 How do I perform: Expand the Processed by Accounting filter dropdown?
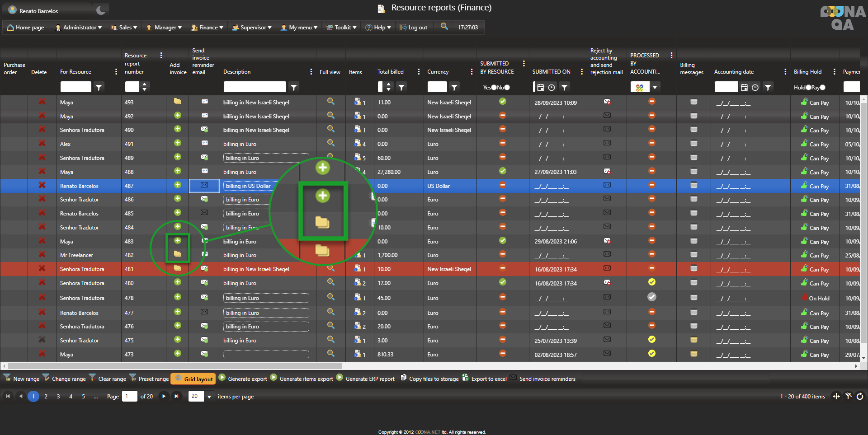click(x=655, y=87)
